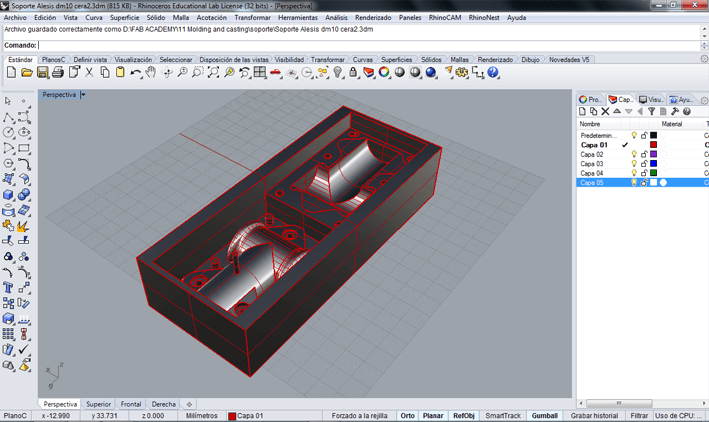The image size is (709, 422).
Task: Click SmartTrack in the status bar
Action: 503,416
